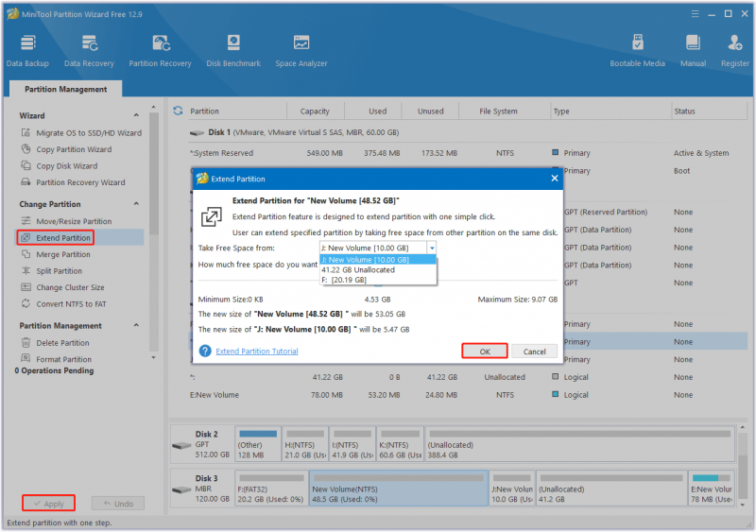Click the Register icon
Screen dimensions: 756x532
pos(735,51)
